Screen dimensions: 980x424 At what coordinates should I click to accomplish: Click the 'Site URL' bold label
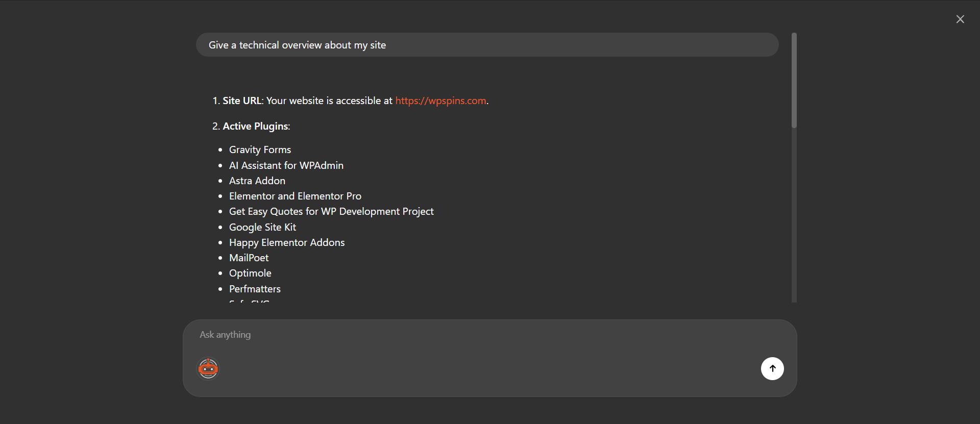242,101
